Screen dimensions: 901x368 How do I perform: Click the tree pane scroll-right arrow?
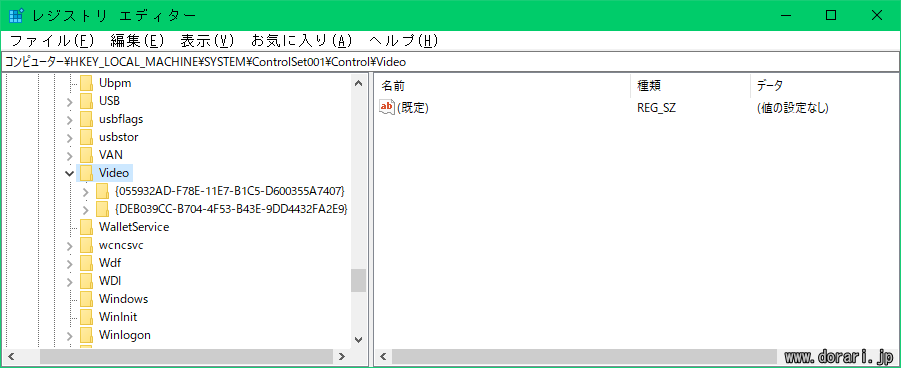[342, 356]
